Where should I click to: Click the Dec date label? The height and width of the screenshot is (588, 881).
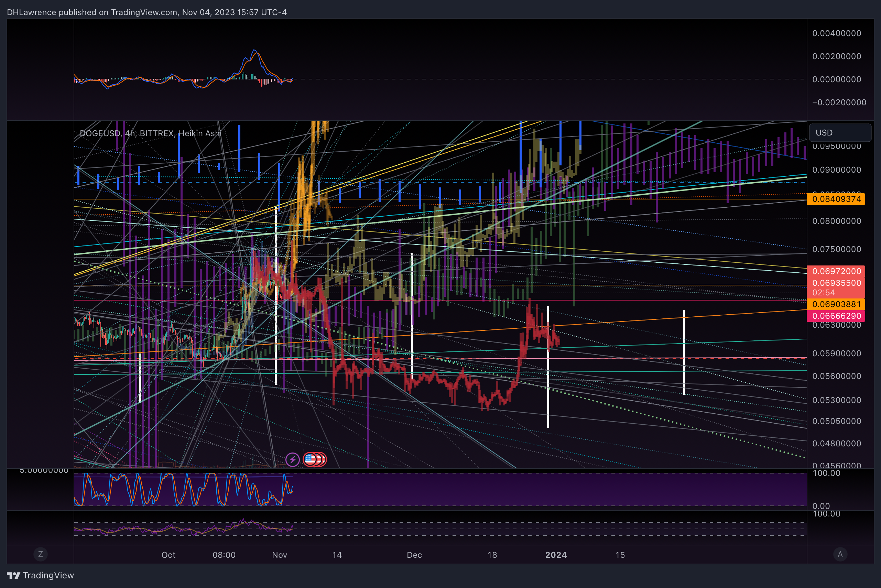pyautogui.click(x=414, y=555)
